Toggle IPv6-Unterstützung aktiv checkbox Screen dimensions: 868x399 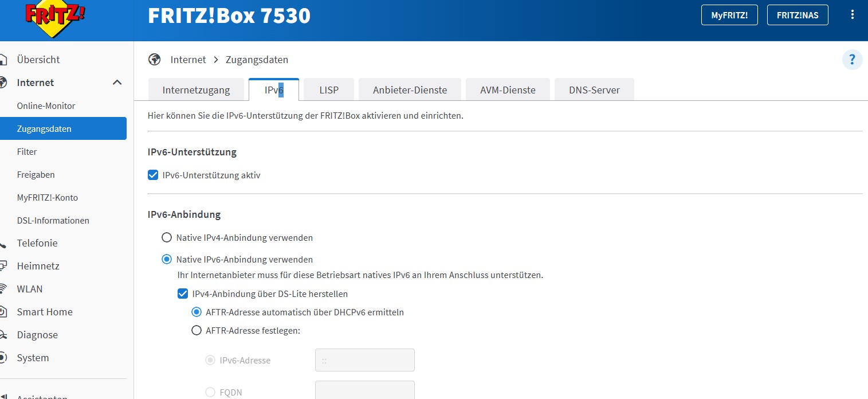(x=153, y=175)
